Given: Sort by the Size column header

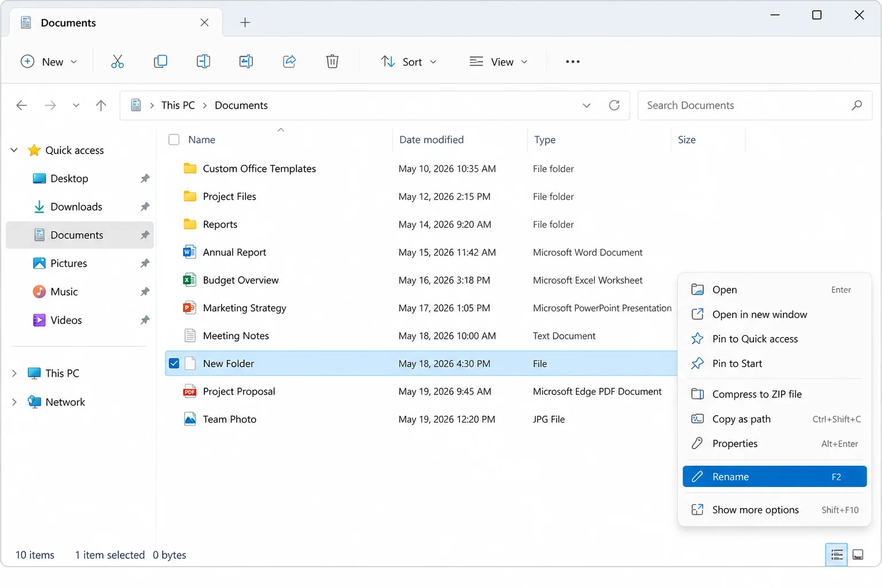Looking at the screenshot, I should coord(687,140).
